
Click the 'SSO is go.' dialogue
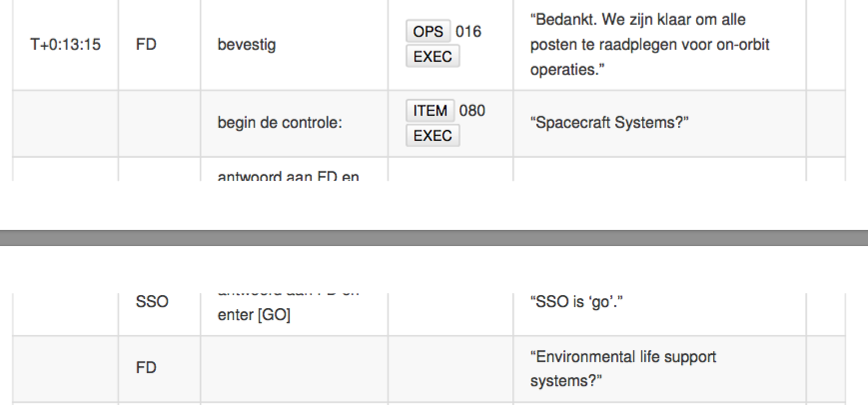coord(576,302)
